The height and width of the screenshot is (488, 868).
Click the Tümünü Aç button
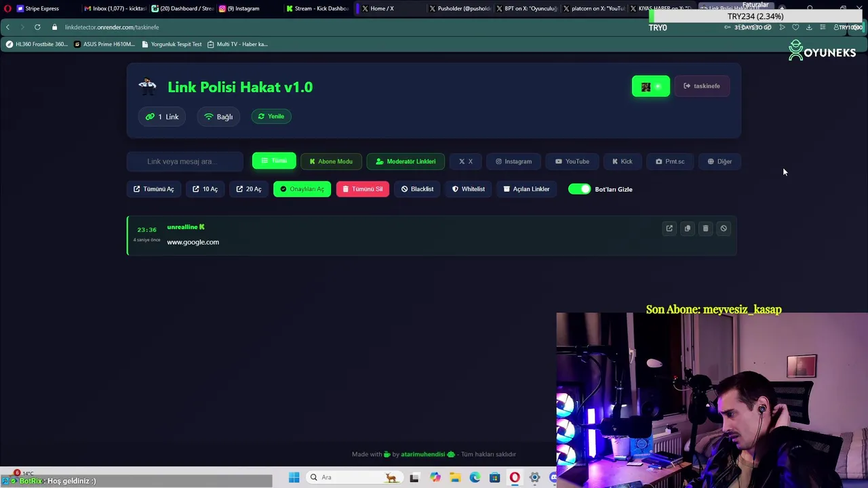pos(154,189)
